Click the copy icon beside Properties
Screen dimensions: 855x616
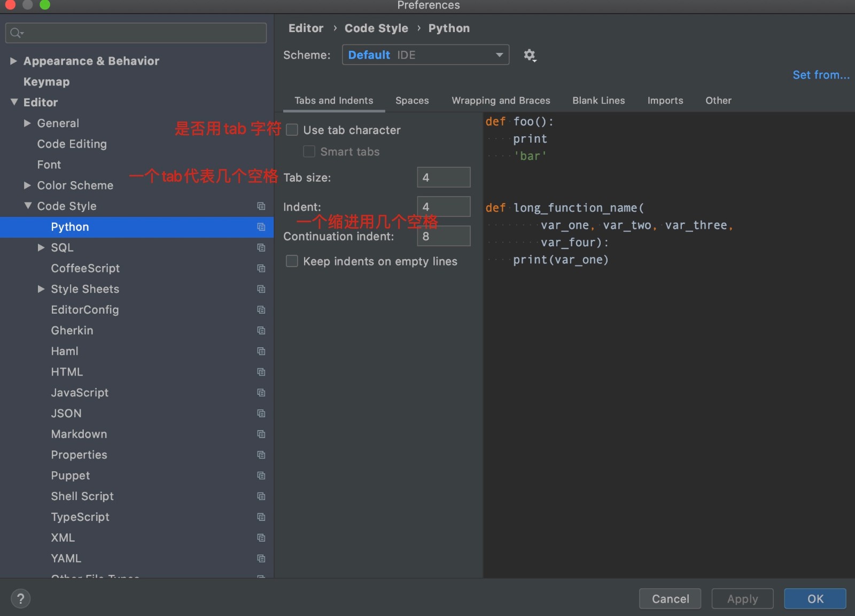(x=261, y=455)
